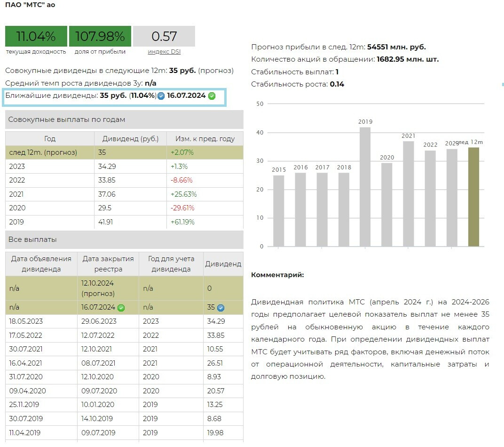Select the Изм. к пред. году column header
This screenshot has height=447, width=504.
coord(205,139)
